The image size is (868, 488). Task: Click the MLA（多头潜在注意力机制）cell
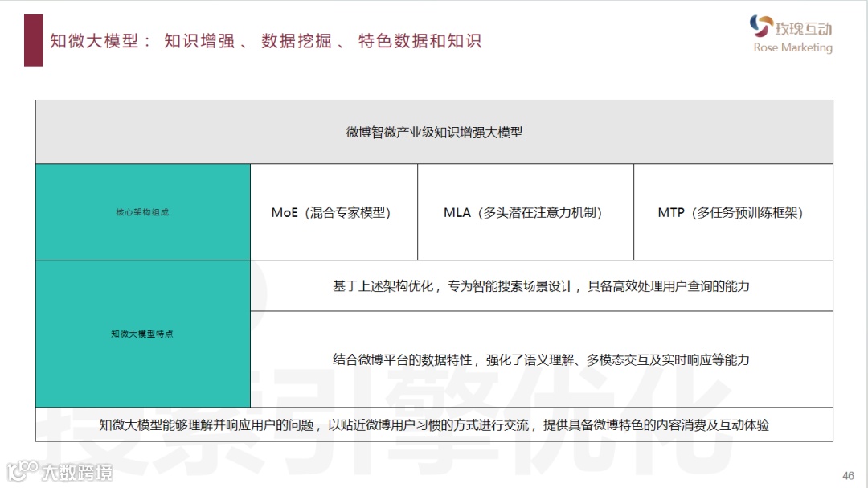coord(526,212)
